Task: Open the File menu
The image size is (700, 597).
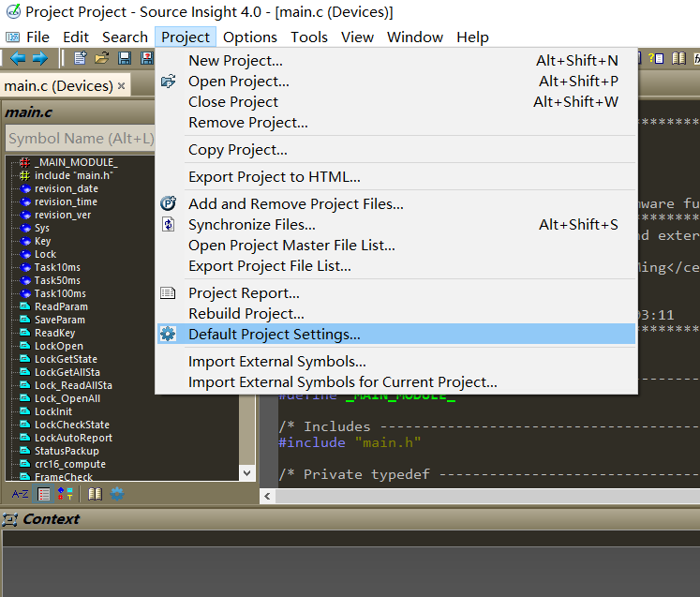Action: coord(37,37)
